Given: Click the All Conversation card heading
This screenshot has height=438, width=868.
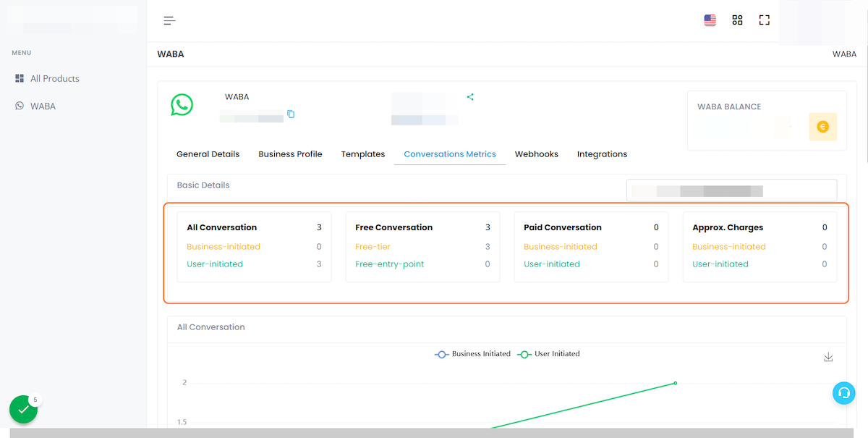Looking at the screenshot, I should 221,227.
